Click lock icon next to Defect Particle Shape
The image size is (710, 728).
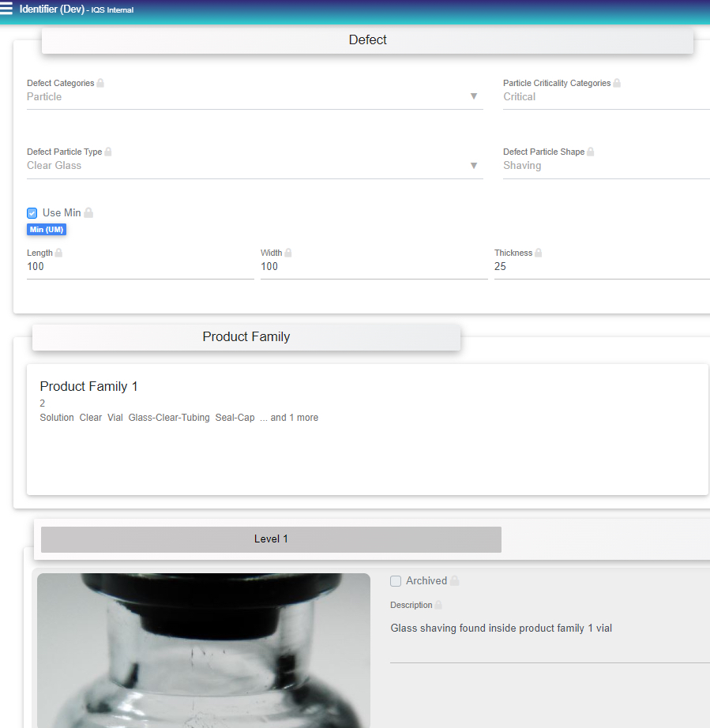590,152
